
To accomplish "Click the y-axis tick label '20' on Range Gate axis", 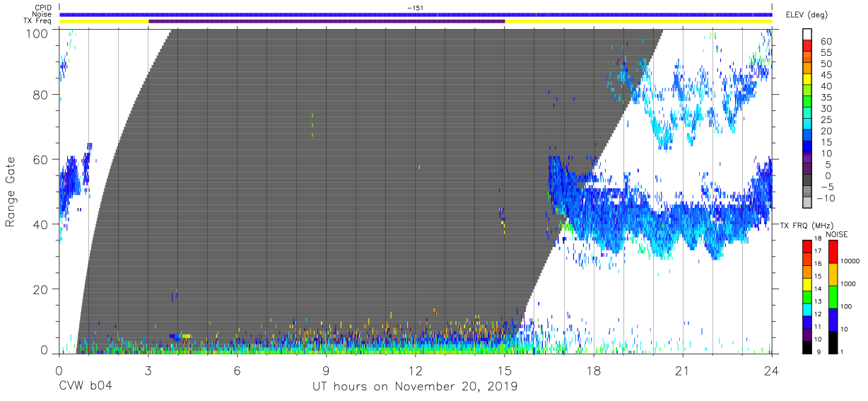I will coord(41,289).
